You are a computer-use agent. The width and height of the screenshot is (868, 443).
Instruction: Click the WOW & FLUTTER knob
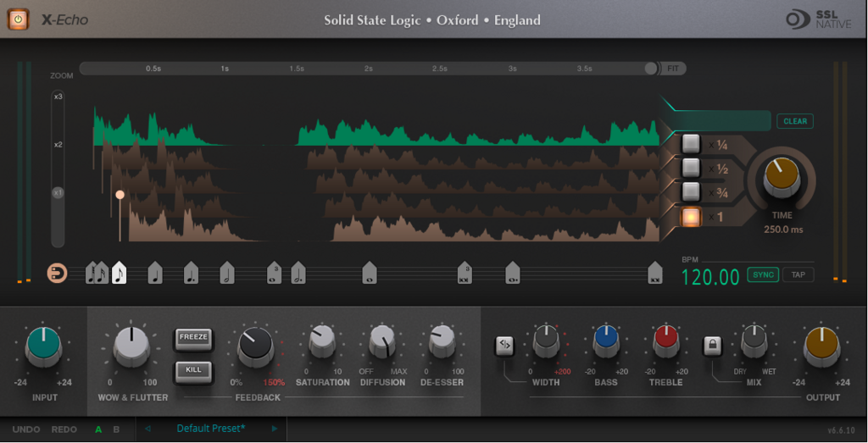coord(131,345)
